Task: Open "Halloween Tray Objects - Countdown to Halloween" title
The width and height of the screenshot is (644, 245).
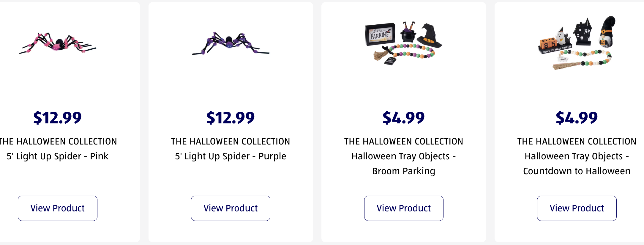Action: pos(577,164)
